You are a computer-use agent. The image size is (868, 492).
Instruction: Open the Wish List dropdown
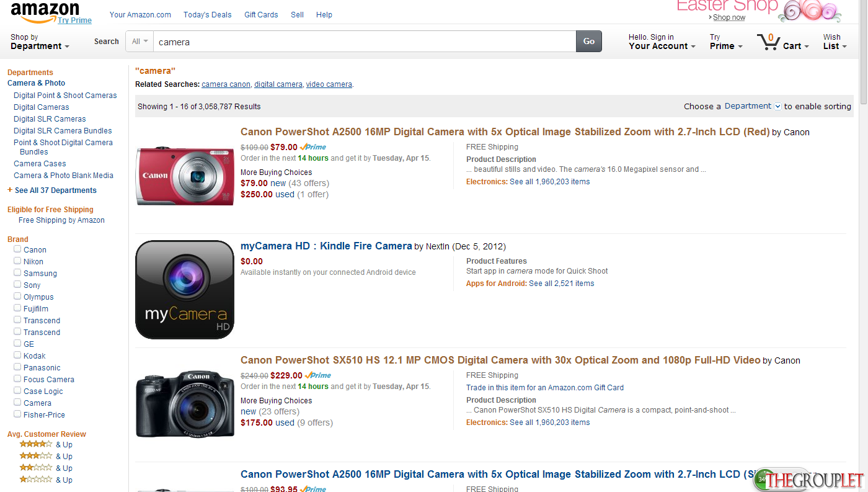(835, 42)
